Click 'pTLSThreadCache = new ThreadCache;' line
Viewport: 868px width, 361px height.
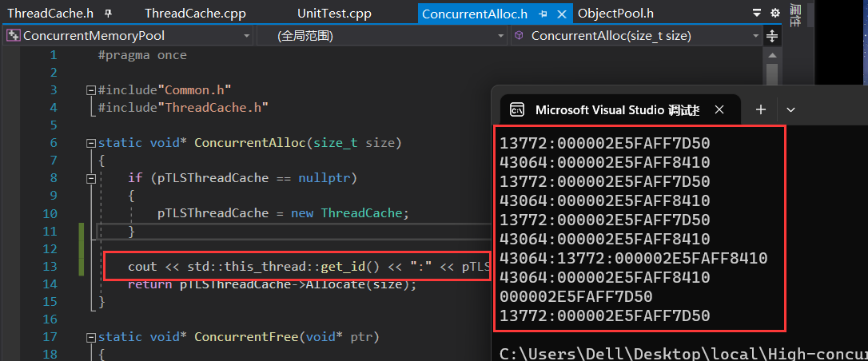click(285, 213)
